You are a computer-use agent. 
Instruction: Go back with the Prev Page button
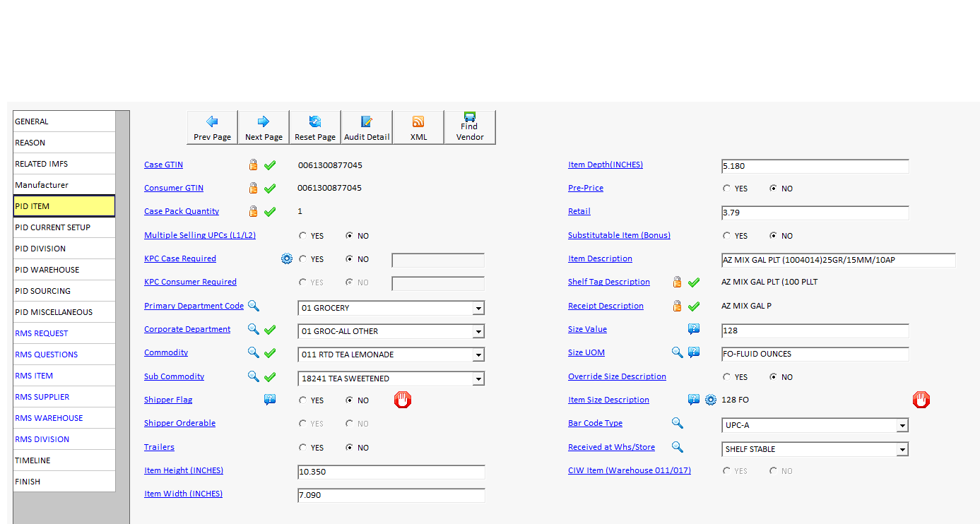point(212,128)
